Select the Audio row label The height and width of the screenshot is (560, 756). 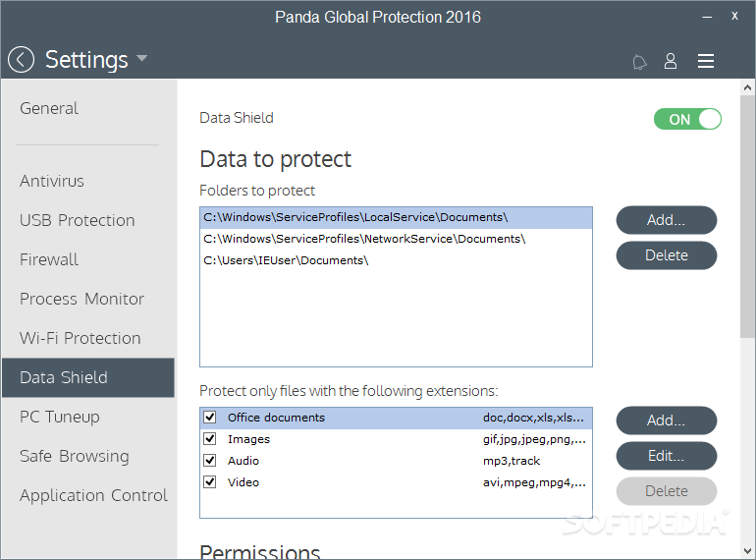pos(243,461)
